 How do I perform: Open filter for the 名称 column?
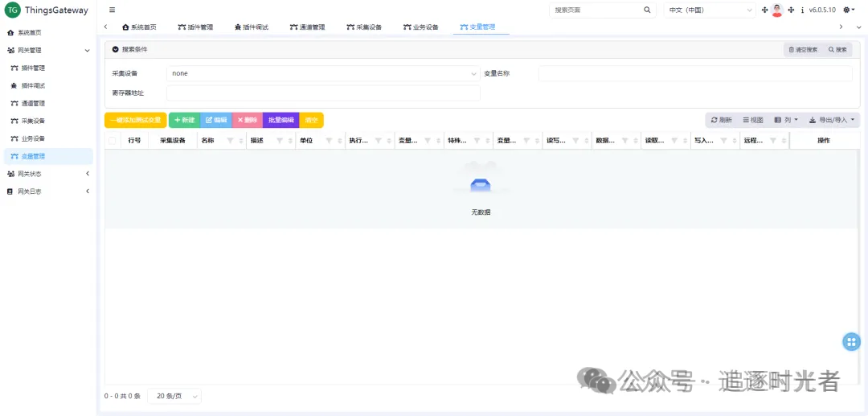tap(231, 141)
